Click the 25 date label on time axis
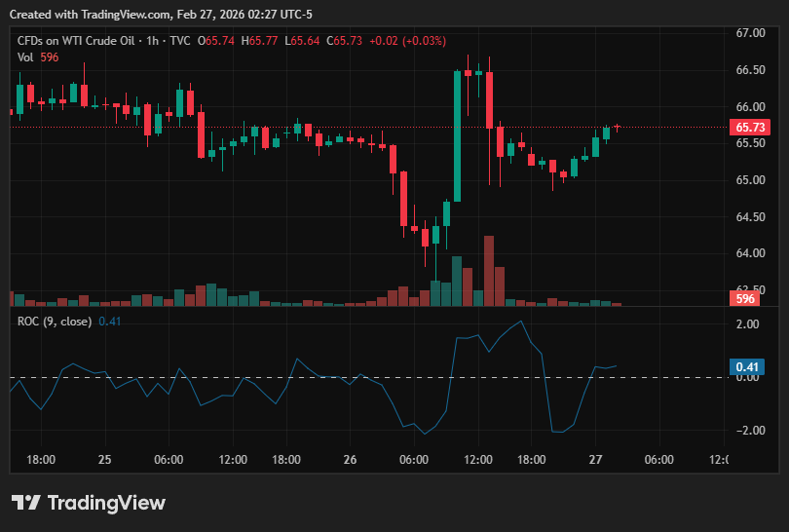Viewport: 789px width, 532px height. [x=104, y=460]
